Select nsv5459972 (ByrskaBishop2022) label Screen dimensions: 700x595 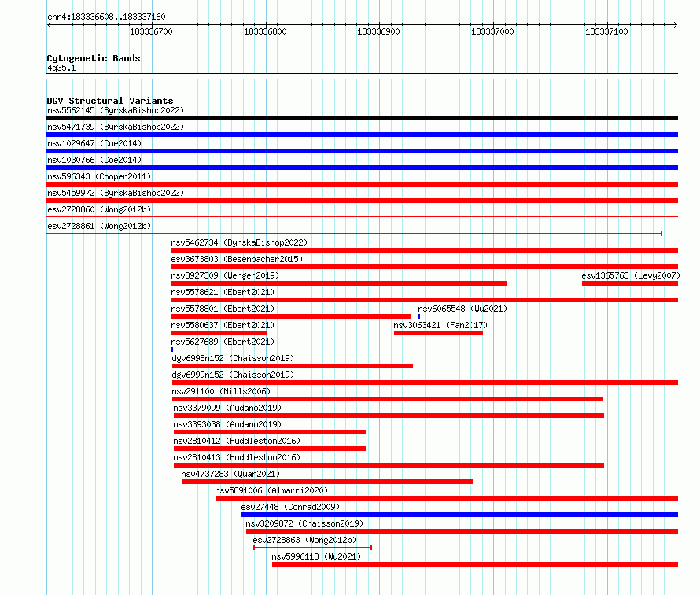point(116,193)
